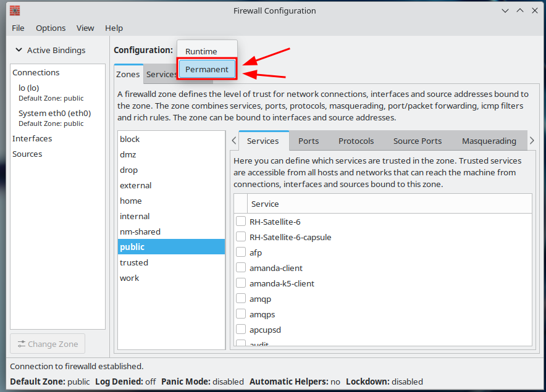Click the firewall app icon in title bar

click(15, 10)
